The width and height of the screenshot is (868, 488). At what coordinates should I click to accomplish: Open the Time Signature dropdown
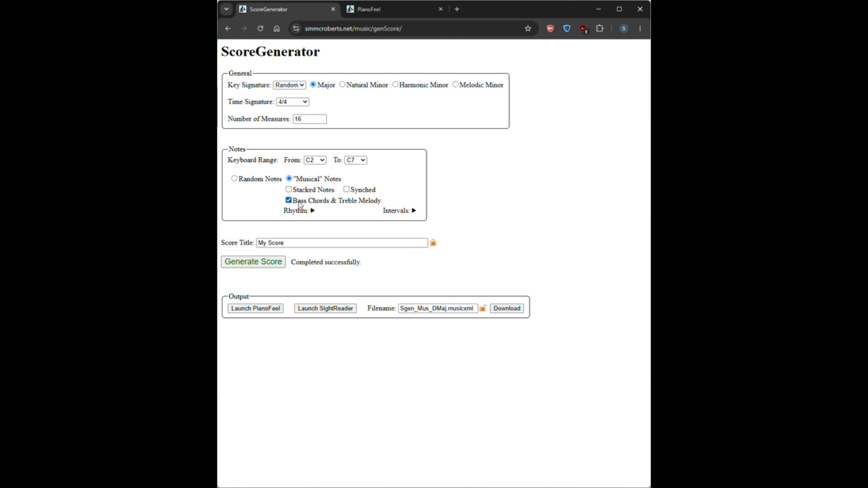tap(292, 102)
